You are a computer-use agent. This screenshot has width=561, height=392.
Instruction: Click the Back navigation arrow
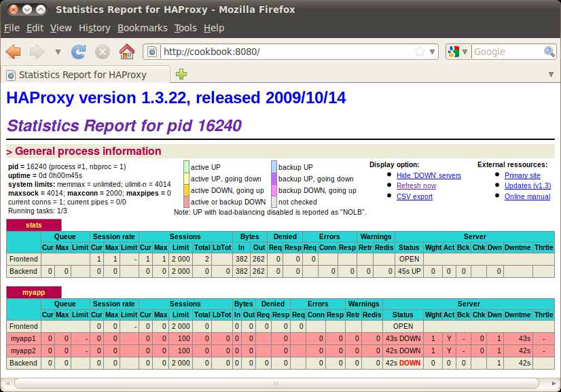click(x=13, y=52)
